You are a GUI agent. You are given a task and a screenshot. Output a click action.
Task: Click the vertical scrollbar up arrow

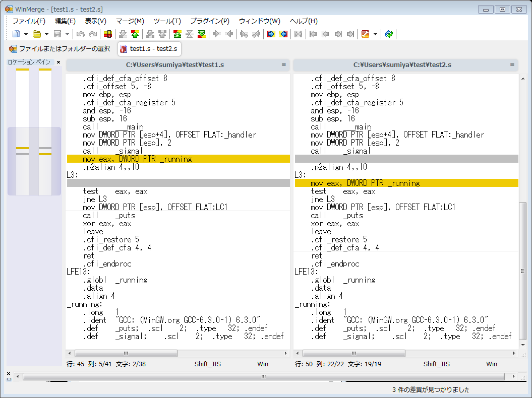523,79
